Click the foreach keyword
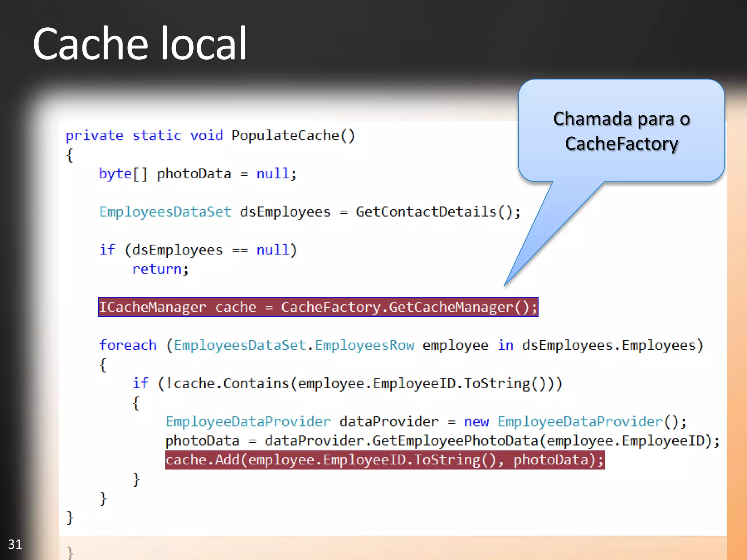 pos(128,345)
